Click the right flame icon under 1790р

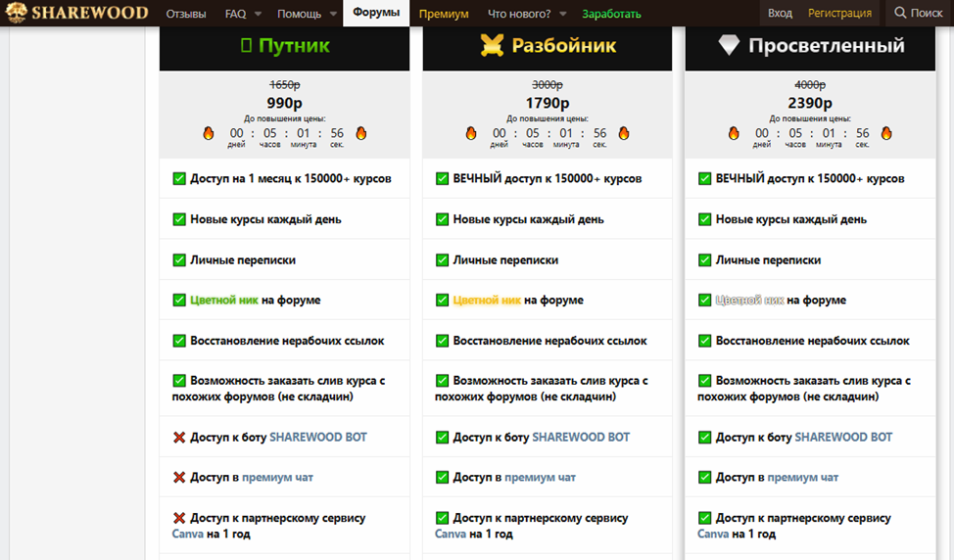(x=623, y=133)
